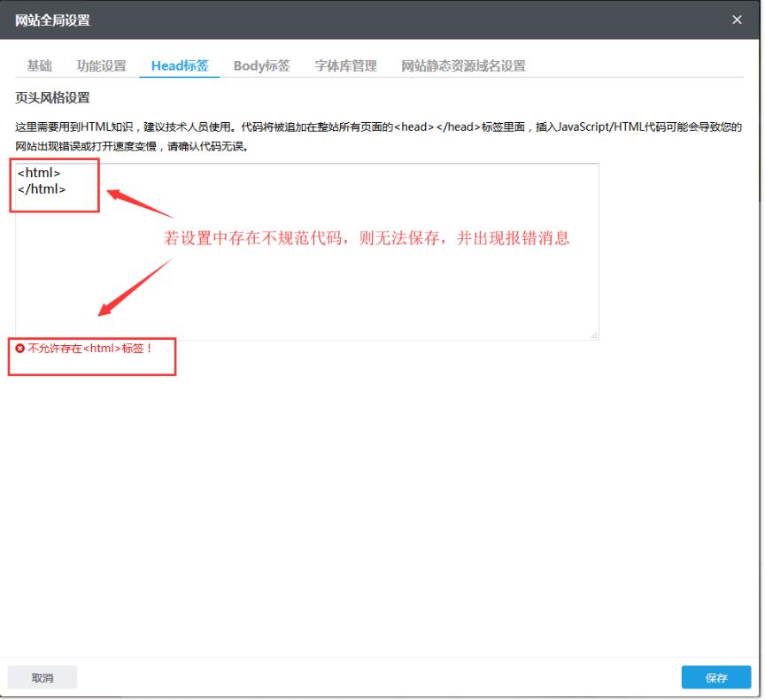Image resolution: width=765 pixels, height=700 pixels.
Task: Close the 网站全局设置 dialog
Action: (x=737, y=20)
